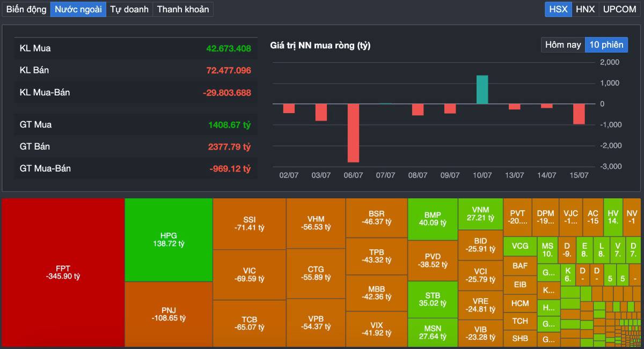644x349 pixels.
Task: Switch to the Biến động tab
Action: tap(26, 9)
